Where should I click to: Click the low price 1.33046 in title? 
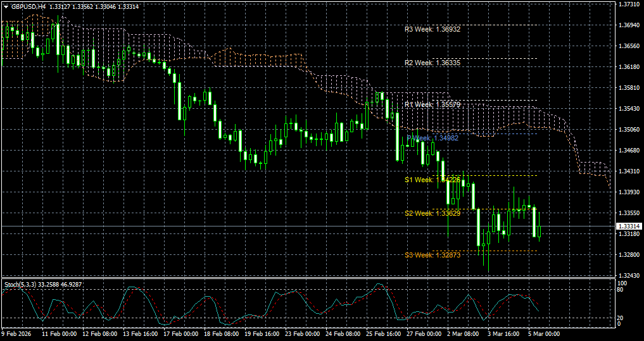click(x=105, y=6)
